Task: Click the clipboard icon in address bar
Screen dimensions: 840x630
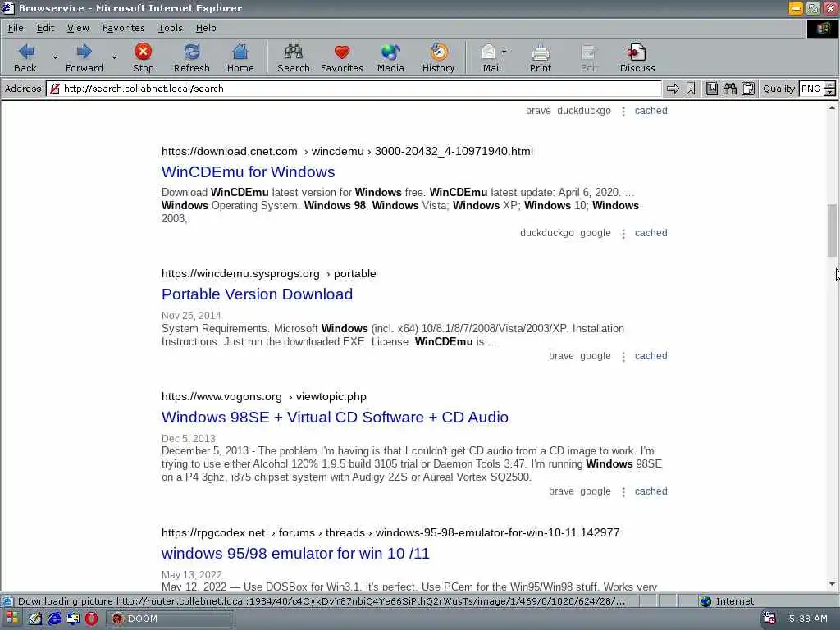Action: (x=748, y=89)
